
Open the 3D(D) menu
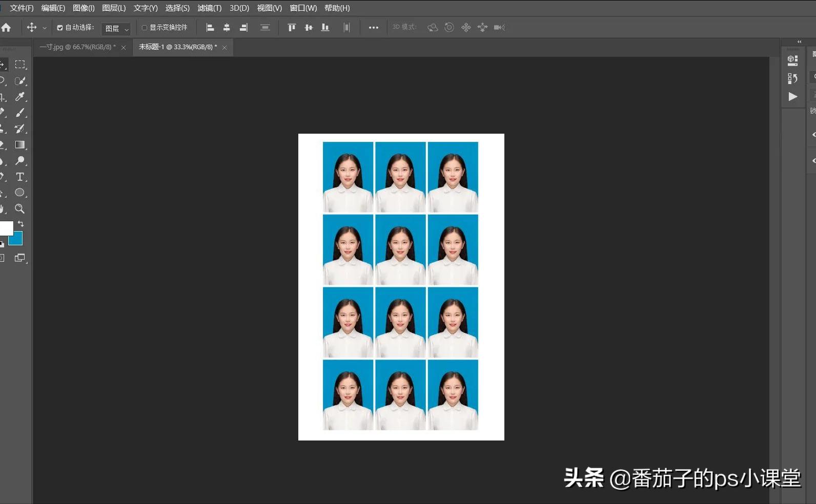[239, 8]
